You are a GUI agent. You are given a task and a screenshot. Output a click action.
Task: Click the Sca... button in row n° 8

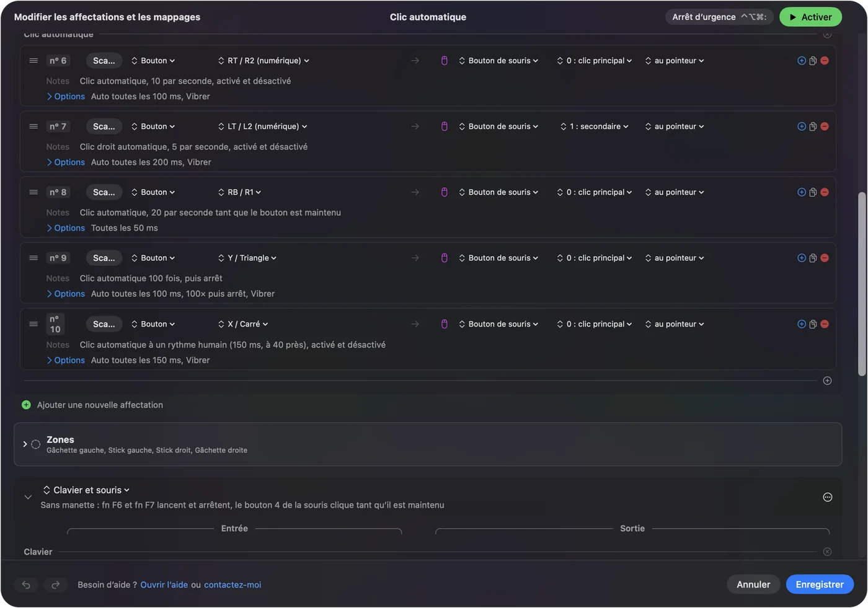pyautogui.click(x=104, y=192)
